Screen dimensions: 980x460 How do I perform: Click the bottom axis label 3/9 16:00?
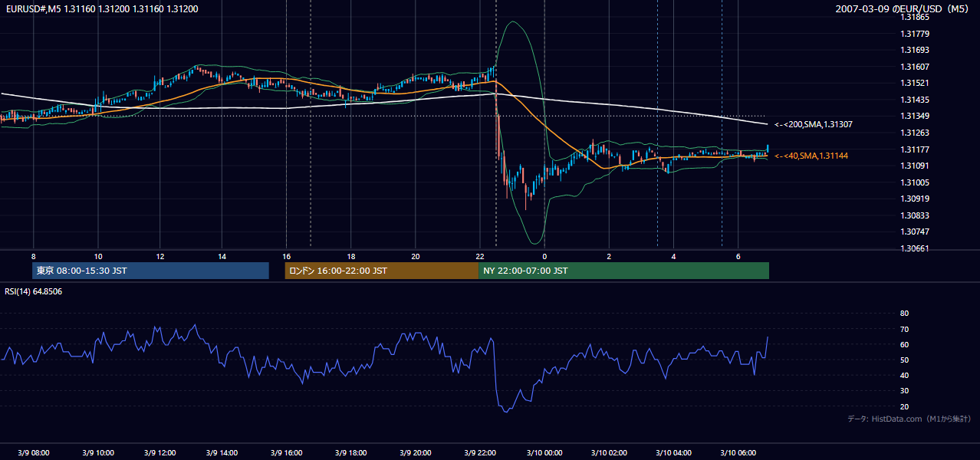[286, 452]
